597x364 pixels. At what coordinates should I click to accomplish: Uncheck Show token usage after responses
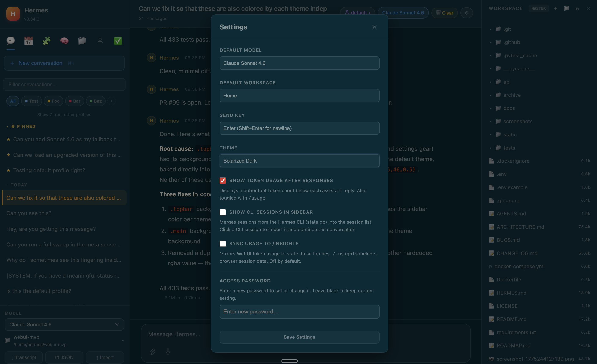223,180
